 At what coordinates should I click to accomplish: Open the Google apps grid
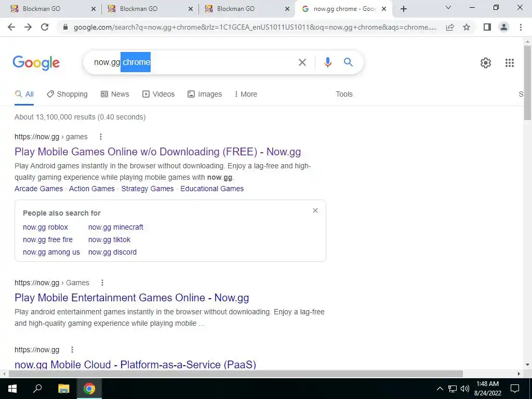(x=509, y=63)
